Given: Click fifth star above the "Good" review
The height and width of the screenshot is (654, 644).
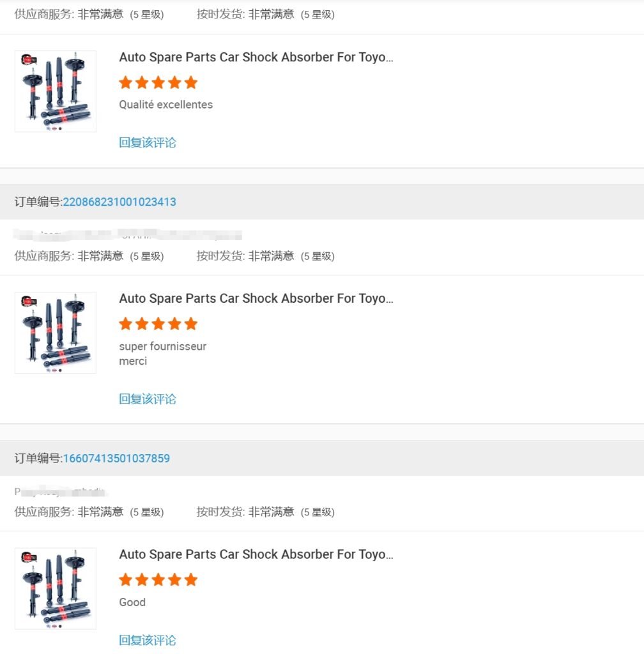Looking at the screenshot, I should pos(191,580).
